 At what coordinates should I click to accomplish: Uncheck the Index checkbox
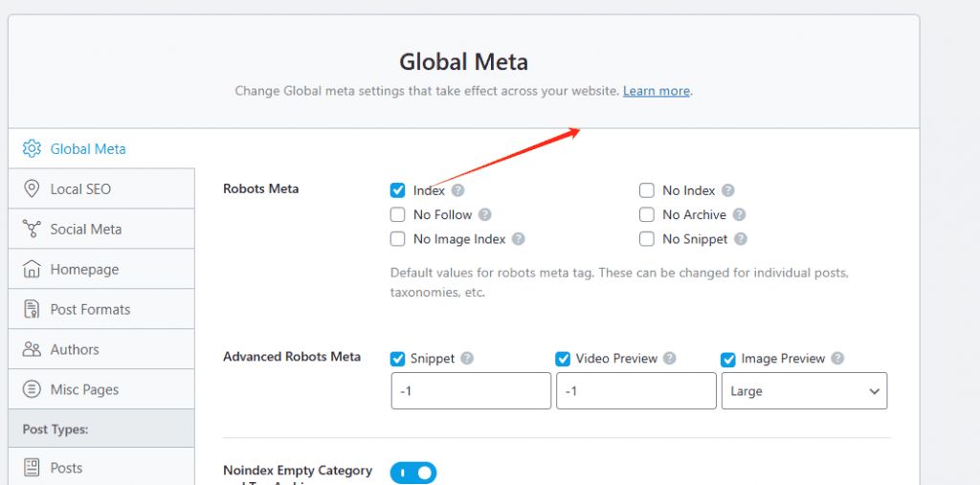[398, 191]
